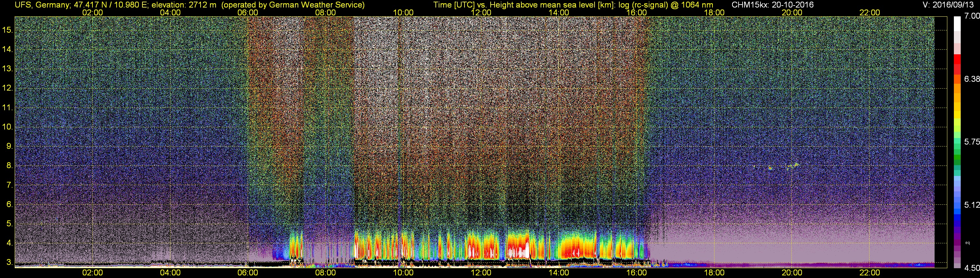
Task: Click the 20:00 label on the bottom time axis
Action: (792, 273)
